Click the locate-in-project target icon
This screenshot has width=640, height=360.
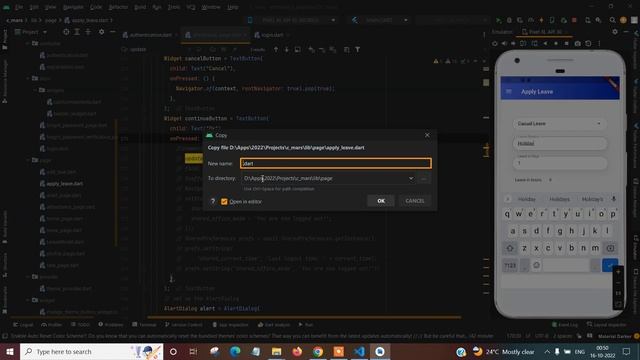(x=66, y=32)
